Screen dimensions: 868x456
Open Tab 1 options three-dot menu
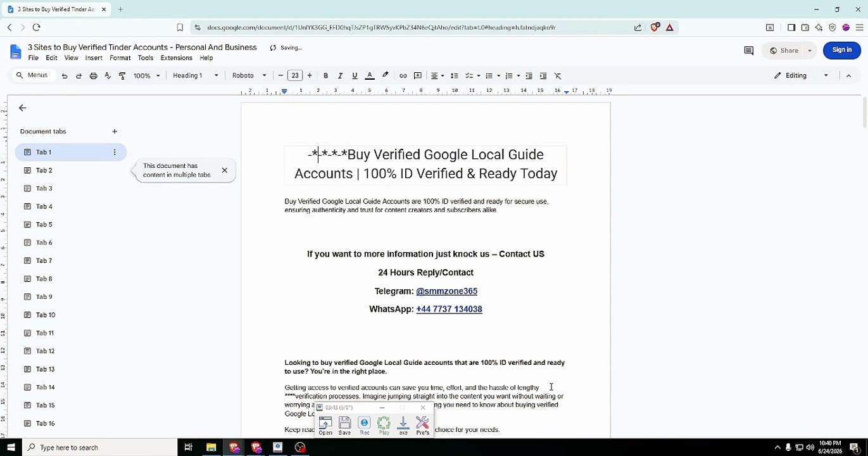pyautogui.click(x=115, y=153)
